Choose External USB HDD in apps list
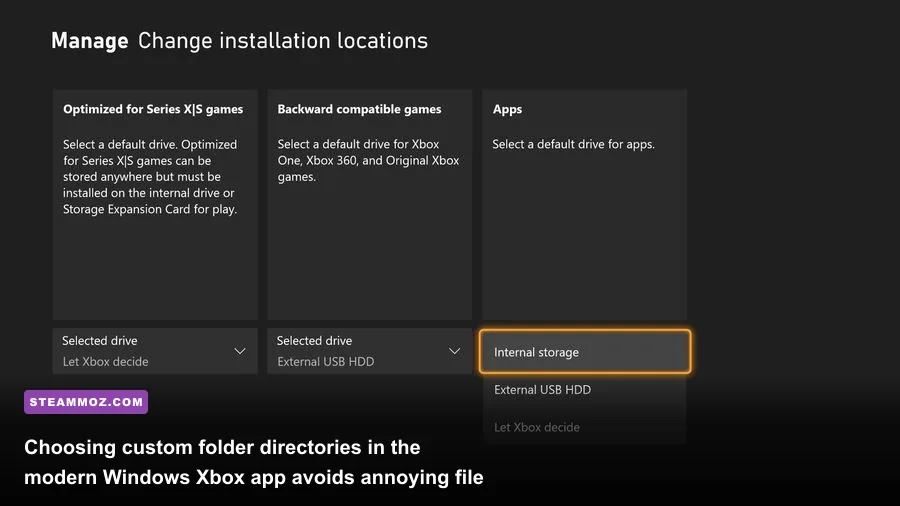The image size is (900, 506). tap(585, 390)
